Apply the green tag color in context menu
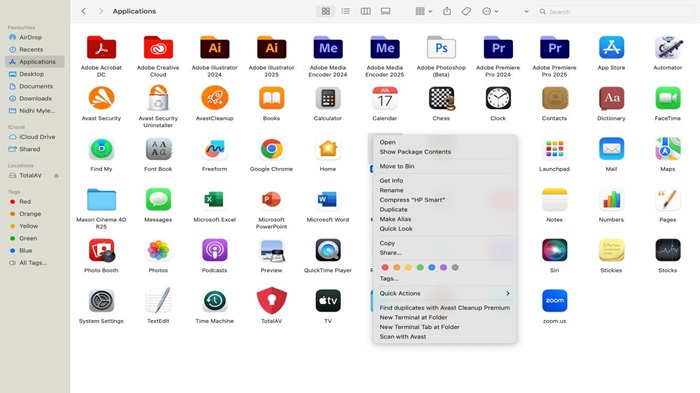The height and width of the screenshot is (393, 700). [x=420, y=268]
